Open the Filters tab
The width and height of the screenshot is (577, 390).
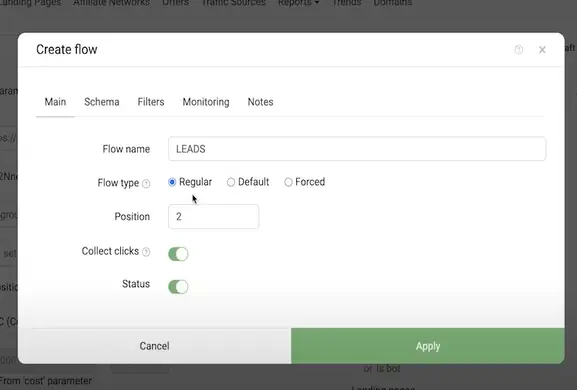tap(151, 102)
